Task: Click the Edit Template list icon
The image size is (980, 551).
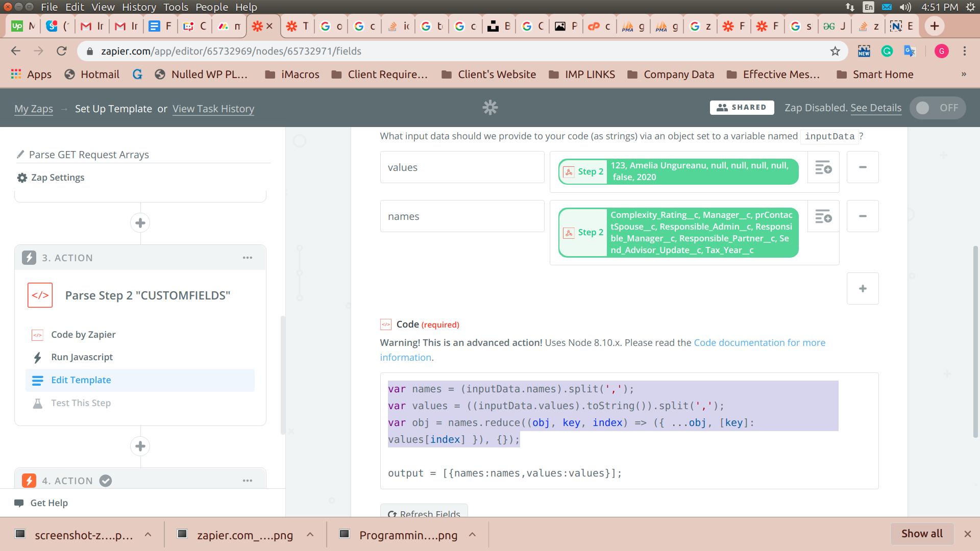Action: point(38,380)
